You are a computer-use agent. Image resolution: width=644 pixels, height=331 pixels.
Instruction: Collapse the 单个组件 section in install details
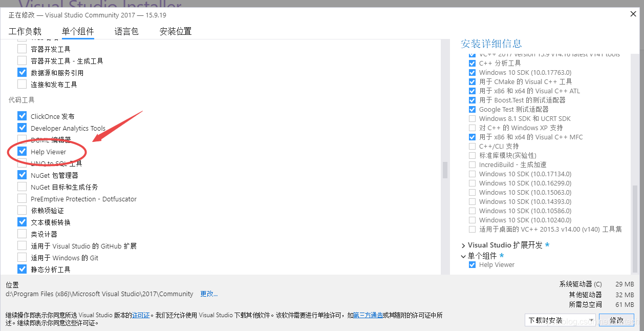point(464,255)
